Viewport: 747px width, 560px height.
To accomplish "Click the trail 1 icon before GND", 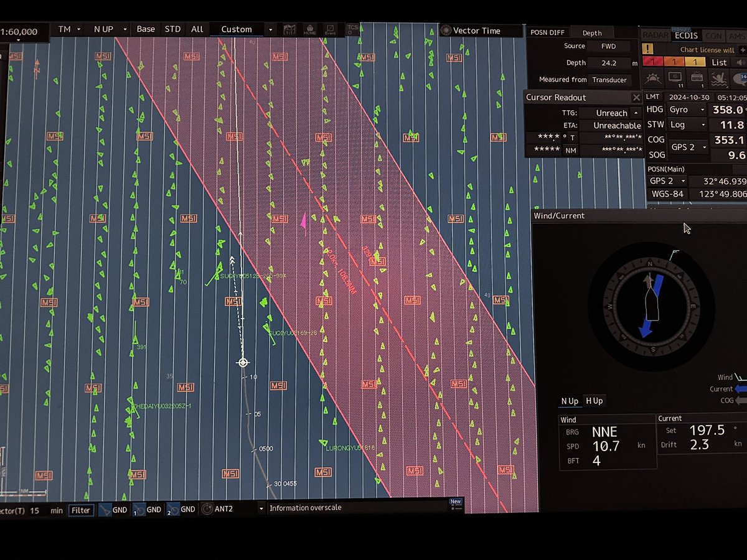I will [x=139, y=510].
